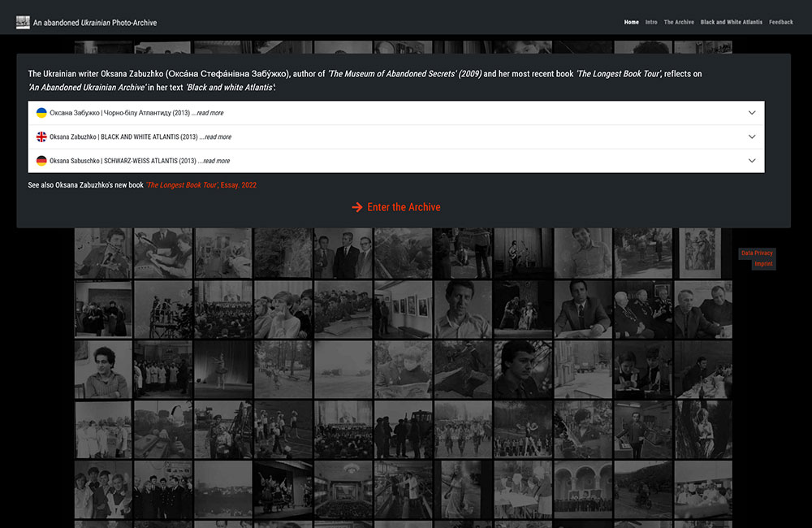
Task: Open the Home menu item
Action: 631,23
